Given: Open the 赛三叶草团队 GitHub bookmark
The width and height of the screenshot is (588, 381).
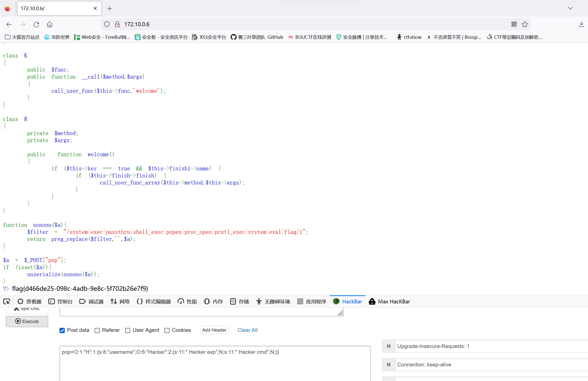Looking at the screenshot, I should pyautogui.click(x=257, y=37).
